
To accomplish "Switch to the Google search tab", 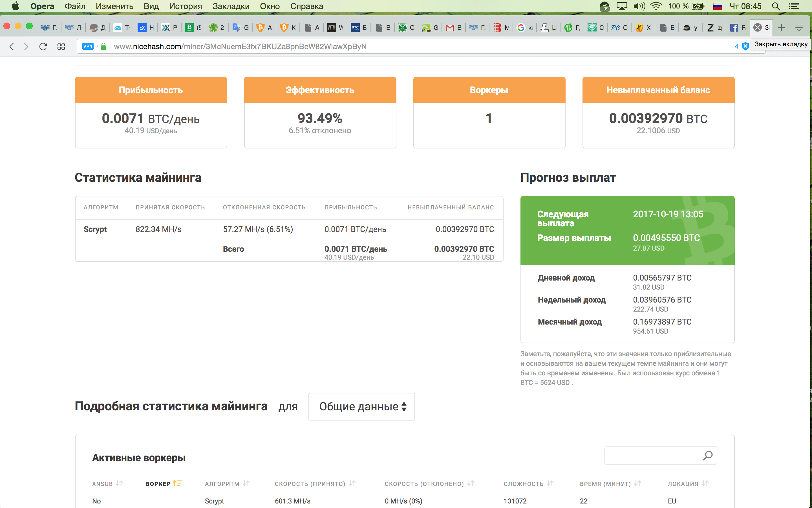I will tap(525, 28).
